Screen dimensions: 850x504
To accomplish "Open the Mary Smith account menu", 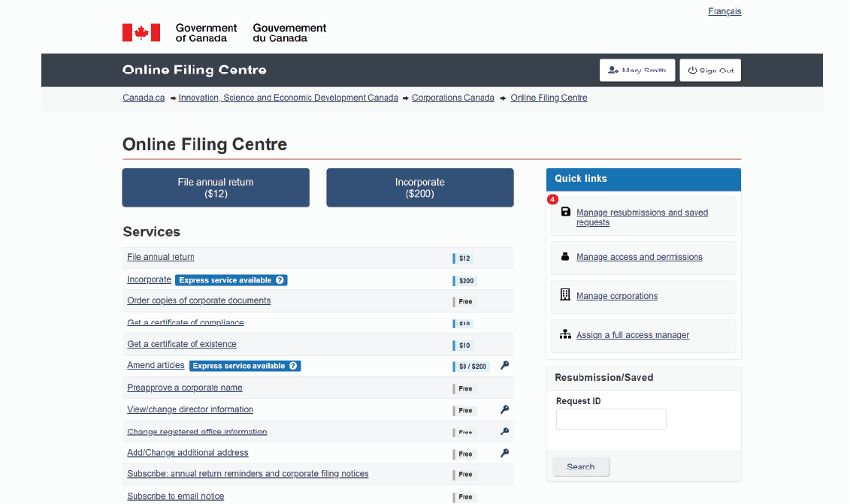I will (637, 70).
